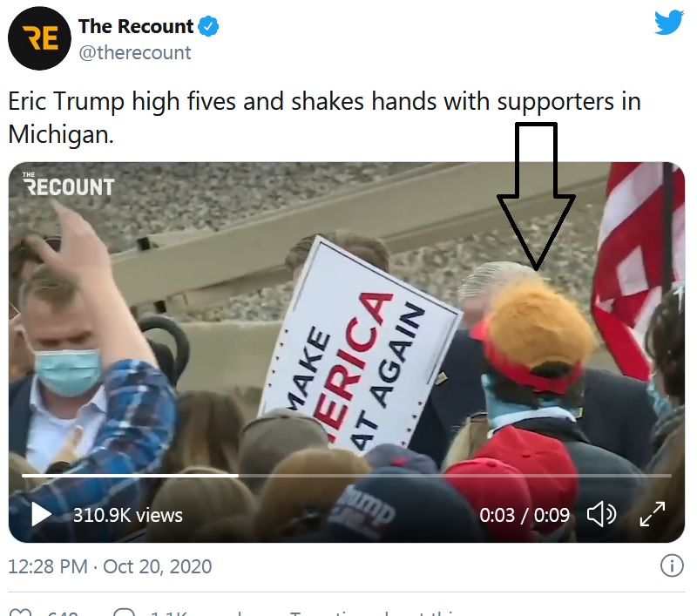697x616 pixels.
Task: Open The Recount display name
Action: click(x=136, y=26)
